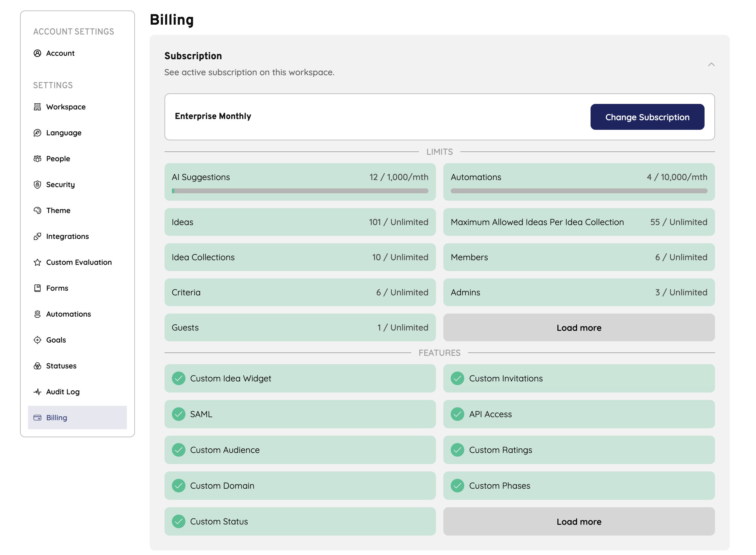Open the Account settings icon

38,53
